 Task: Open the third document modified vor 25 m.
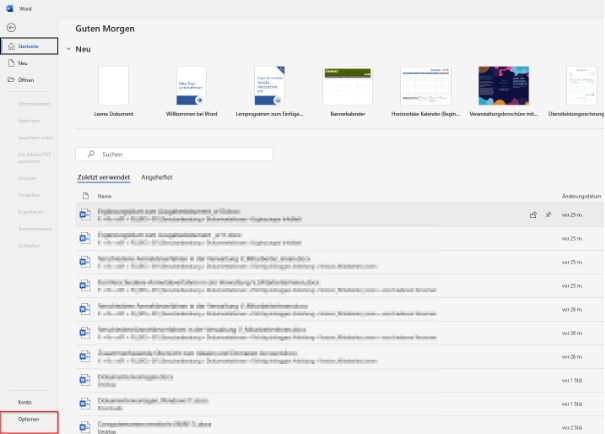(340, 262)
